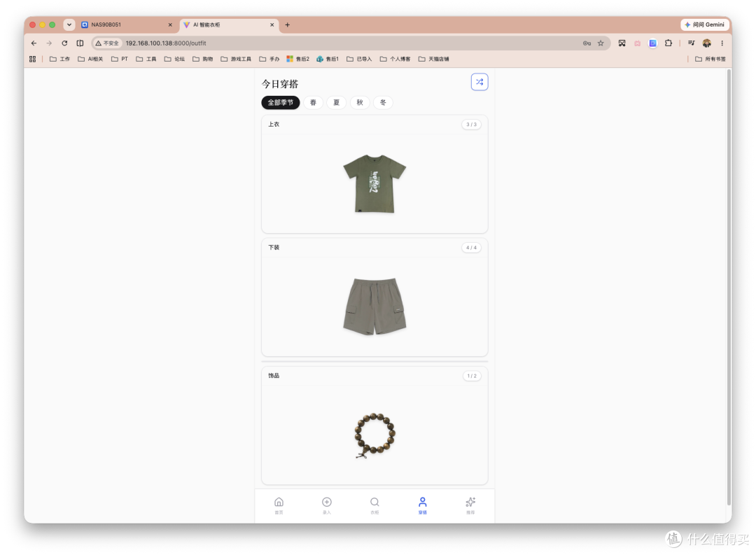The image size is (756, 555).
Task: Open the 售后1 bookmark
Action: point(328,59)
